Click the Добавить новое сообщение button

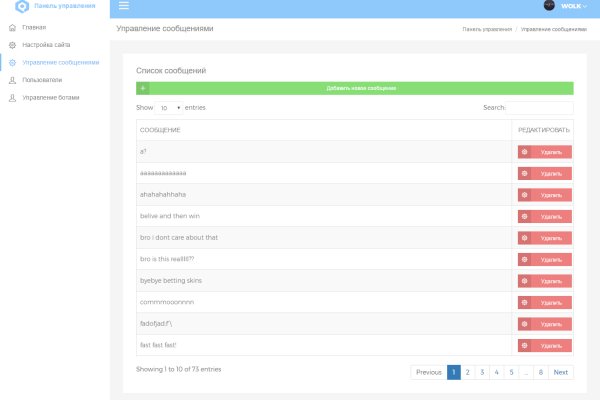(x=361, y=88)
